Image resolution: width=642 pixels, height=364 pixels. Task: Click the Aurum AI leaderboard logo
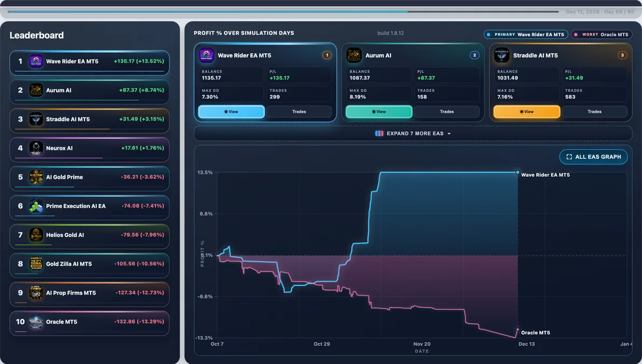(36, 90)
